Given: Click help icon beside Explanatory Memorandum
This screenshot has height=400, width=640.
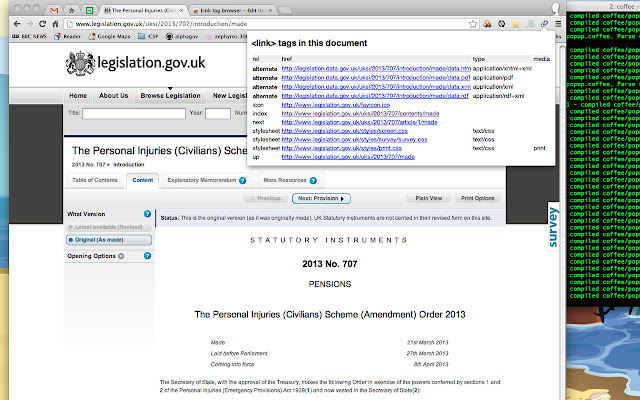Looking at the screenshot, I should [x=242, y=180].
